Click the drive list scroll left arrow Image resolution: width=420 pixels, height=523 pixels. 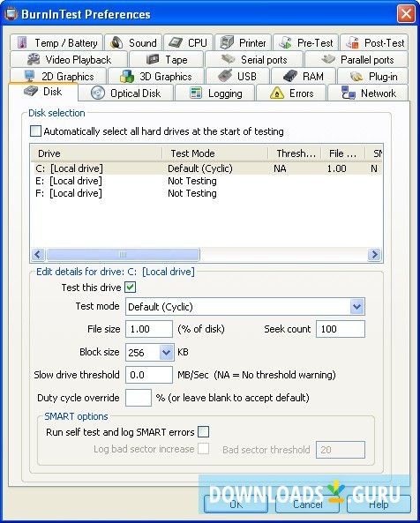[x=38, y=255]
